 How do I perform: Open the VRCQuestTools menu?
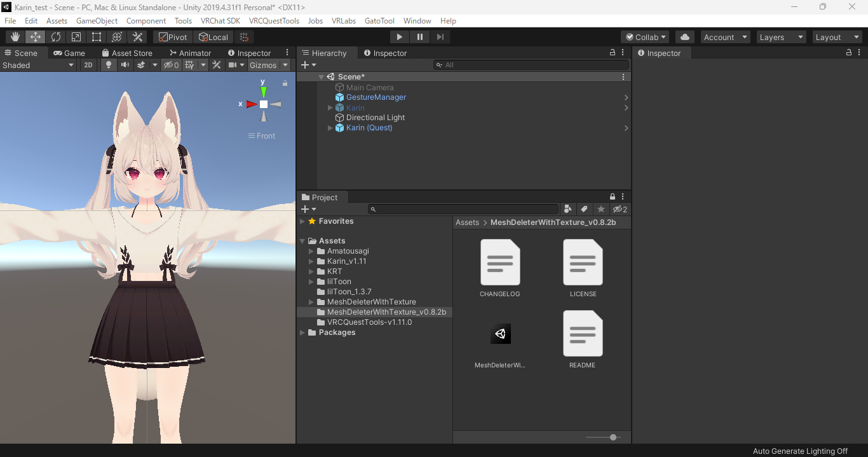tap(274, 21)
